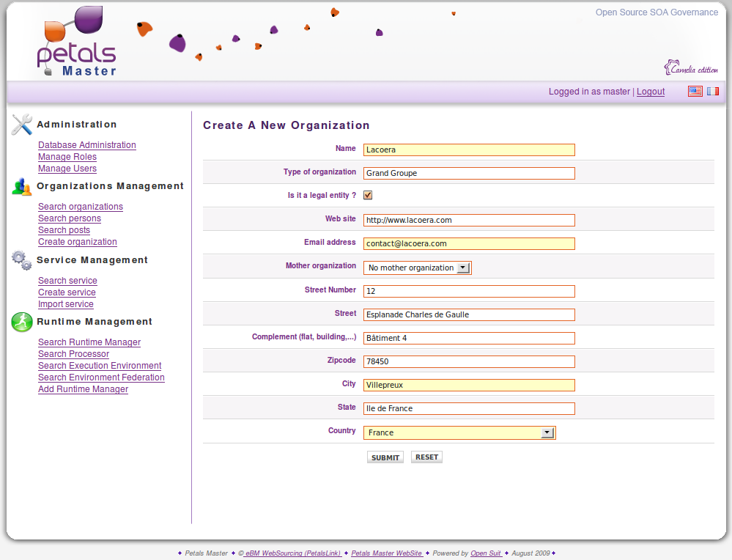Go to Search organizations in the sidebar

[x=81, y=207]
